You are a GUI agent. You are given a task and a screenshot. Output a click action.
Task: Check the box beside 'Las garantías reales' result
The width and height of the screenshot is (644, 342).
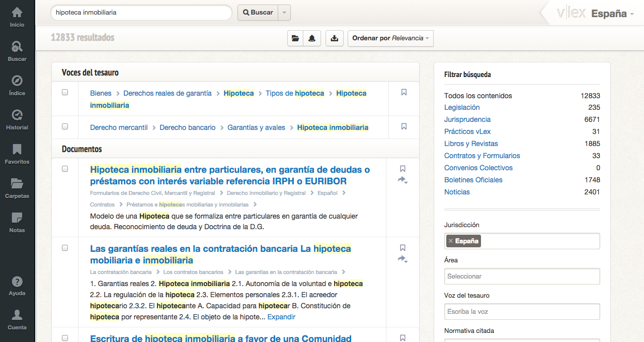[x=64, y=247]
